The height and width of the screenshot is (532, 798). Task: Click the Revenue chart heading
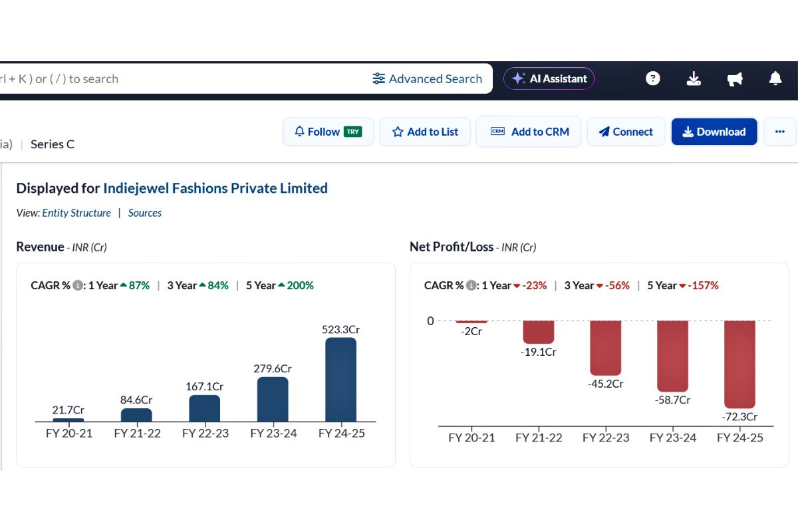click(40, 247)
